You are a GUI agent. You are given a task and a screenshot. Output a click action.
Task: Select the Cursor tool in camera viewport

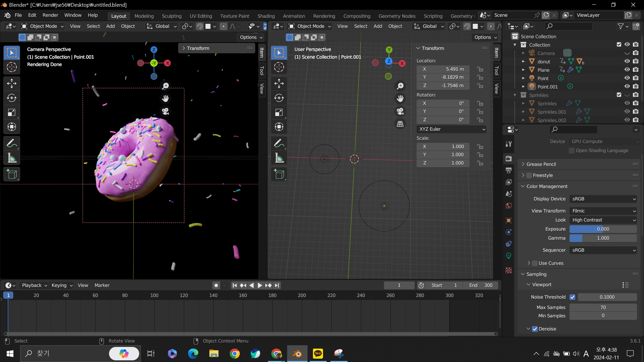(12, 67)
